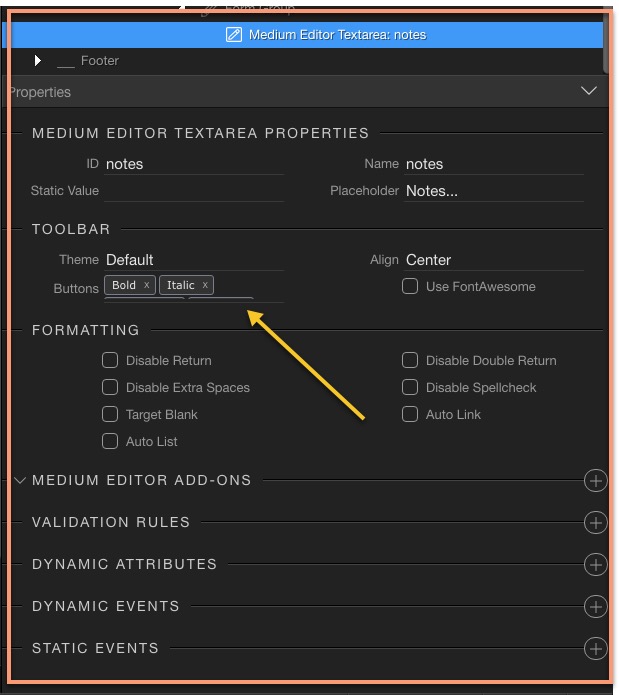Open the Theme dropdown showing Default
This screenshot has width=619, height=695.
pyautogui.click(x=194, y=260)
